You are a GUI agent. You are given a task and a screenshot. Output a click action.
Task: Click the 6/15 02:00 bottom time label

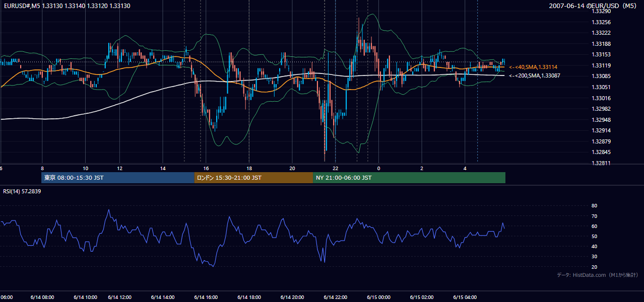(x=422, y=297)
